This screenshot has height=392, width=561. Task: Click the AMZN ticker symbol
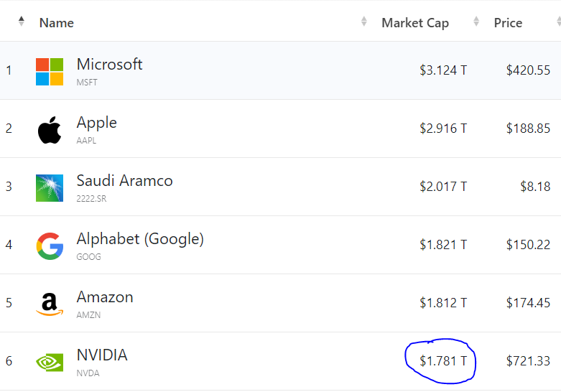click(88, 315)
